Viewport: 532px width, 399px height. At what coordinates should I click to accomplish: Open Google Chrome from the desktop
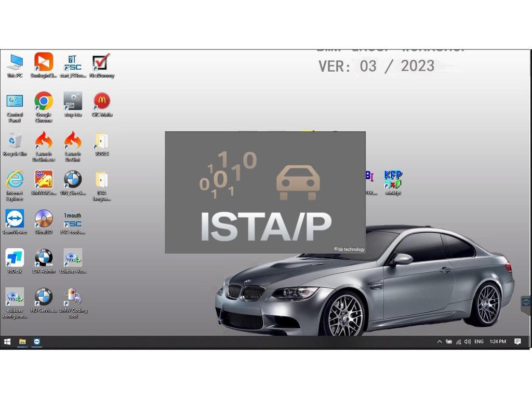click(44, 101)
